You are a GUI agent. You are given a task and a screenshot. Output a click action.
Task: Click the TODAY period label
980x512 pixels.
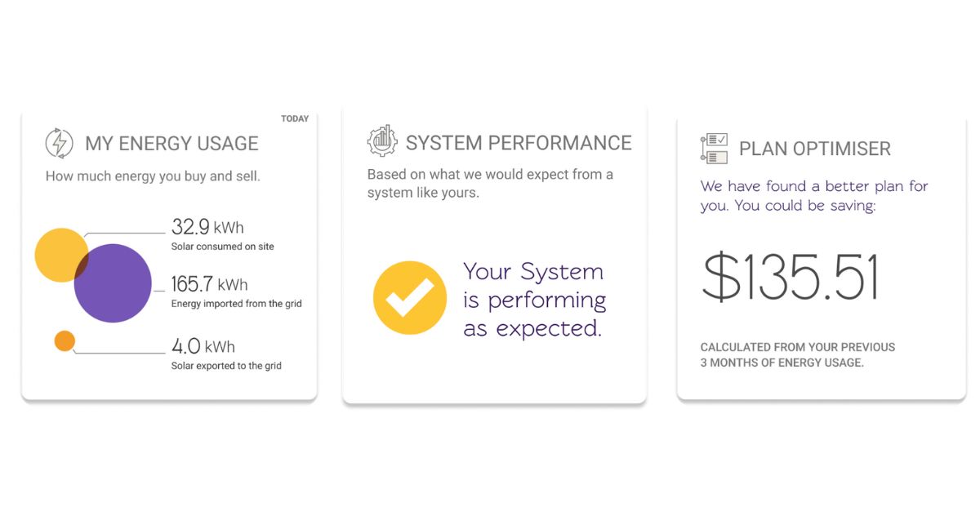point(295,119)
